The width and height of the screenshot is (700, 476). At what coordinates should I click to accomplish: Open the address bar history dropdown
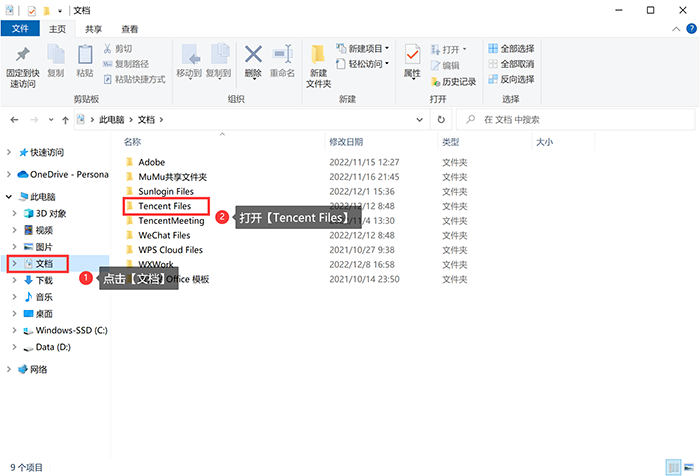(419, 120)
